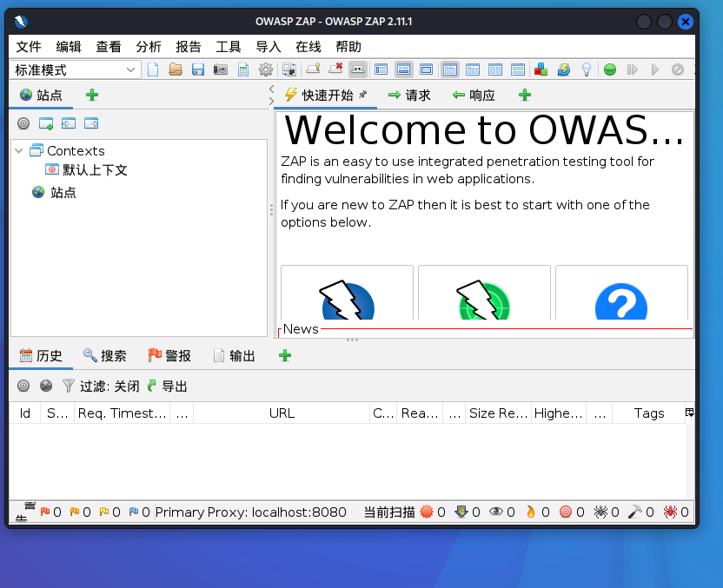The image size is (723, 588).
Task: Check for updates with the lightning globe icon
Action: point(563,69)
